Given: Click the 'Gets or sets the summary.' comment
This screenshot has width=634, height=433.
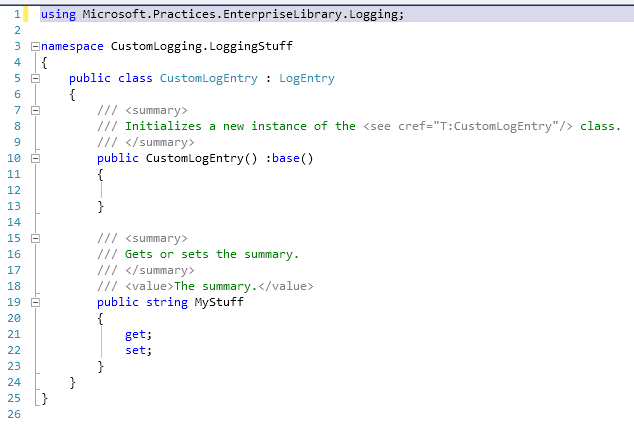Looking at the screenshot, I should [212, 254].
